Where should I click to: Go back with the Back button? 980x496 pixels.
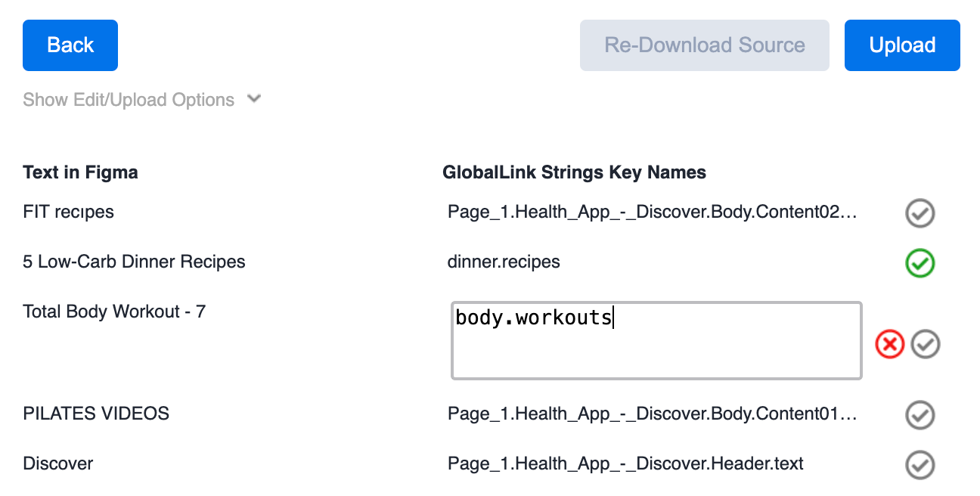coord(70,45)
